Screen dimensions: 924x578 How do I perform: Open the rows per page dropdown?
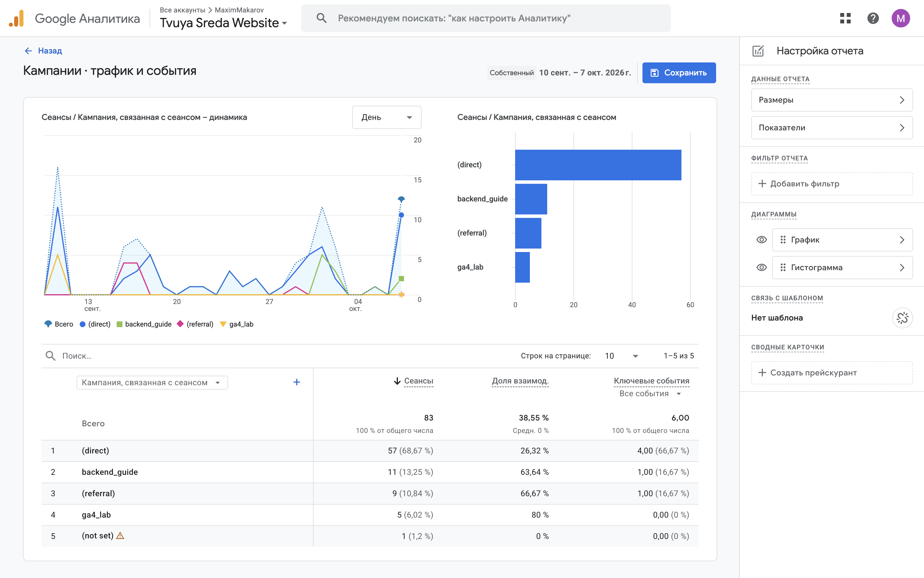pos(621,356)
